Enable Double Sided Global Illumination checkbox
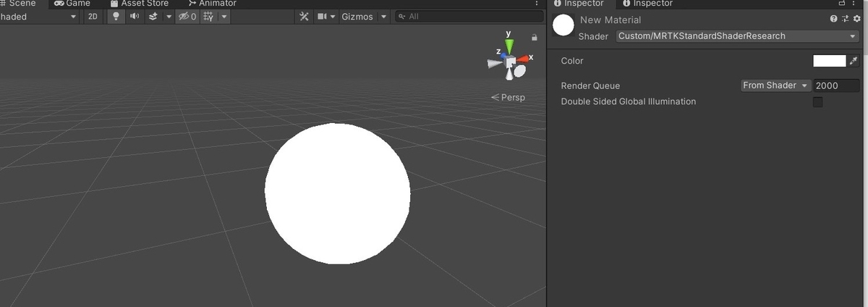Viewport: 868px width, 307px height. pos(818,102)
